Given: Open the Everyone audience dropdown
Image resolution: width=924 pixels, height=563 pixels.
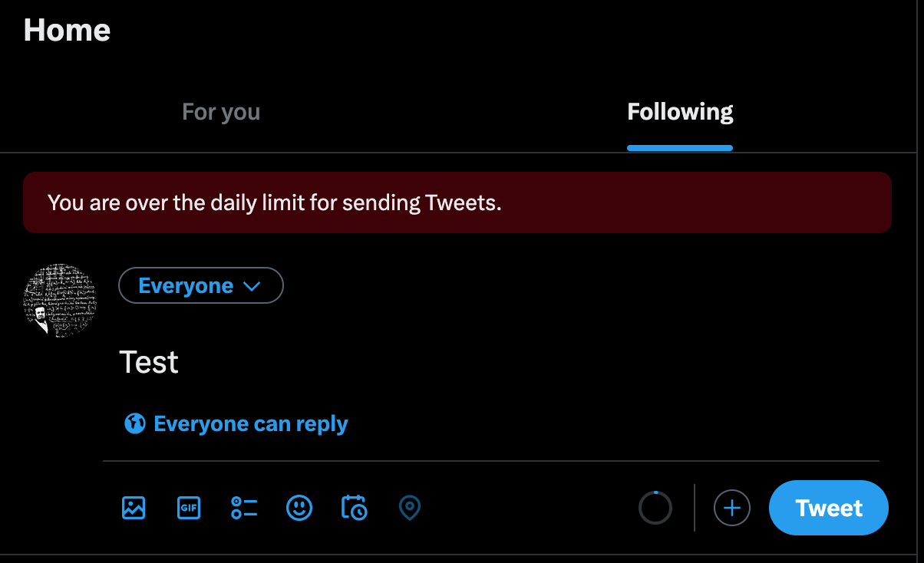Looking at the screenshot, I should [x=201, y=286].
